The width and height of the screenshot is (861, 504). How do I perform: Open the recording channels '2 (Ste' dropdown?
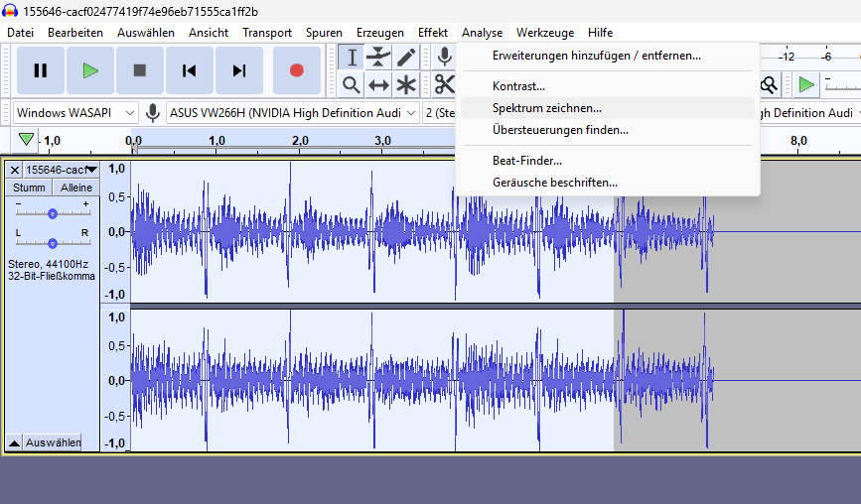pyautogui.click(x=439, y=113)
